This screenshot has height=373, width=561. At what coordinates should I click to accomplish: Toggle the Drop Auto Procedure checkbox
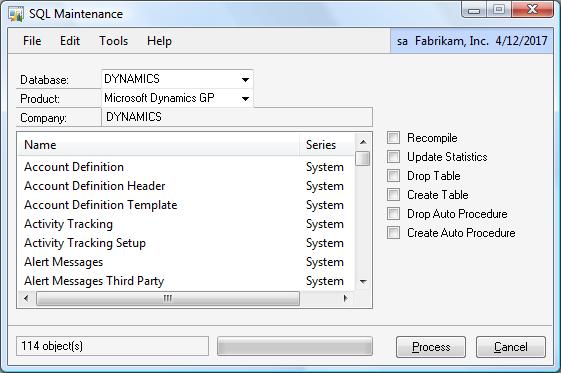[x=393, y=214]
